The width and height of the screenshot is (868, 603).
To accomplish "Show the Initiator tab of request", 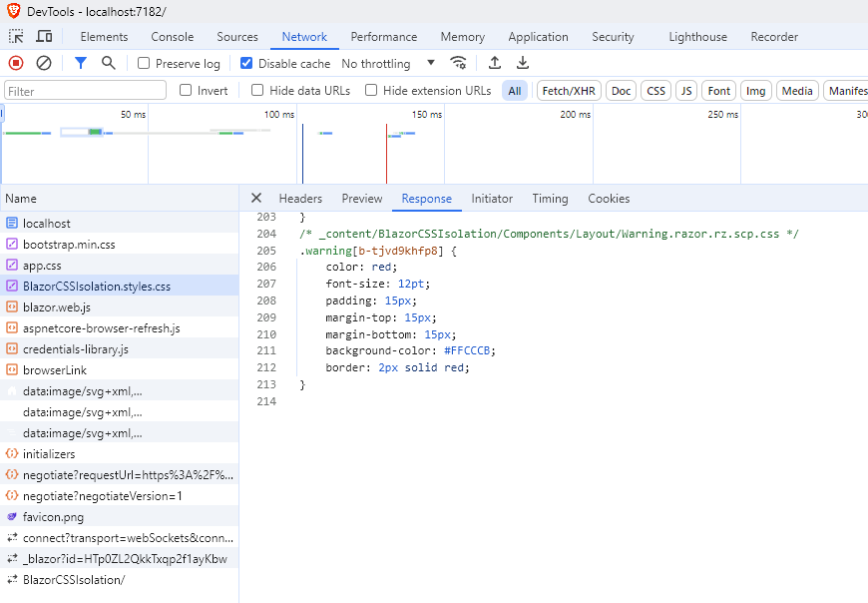I will tap(492, 199).
